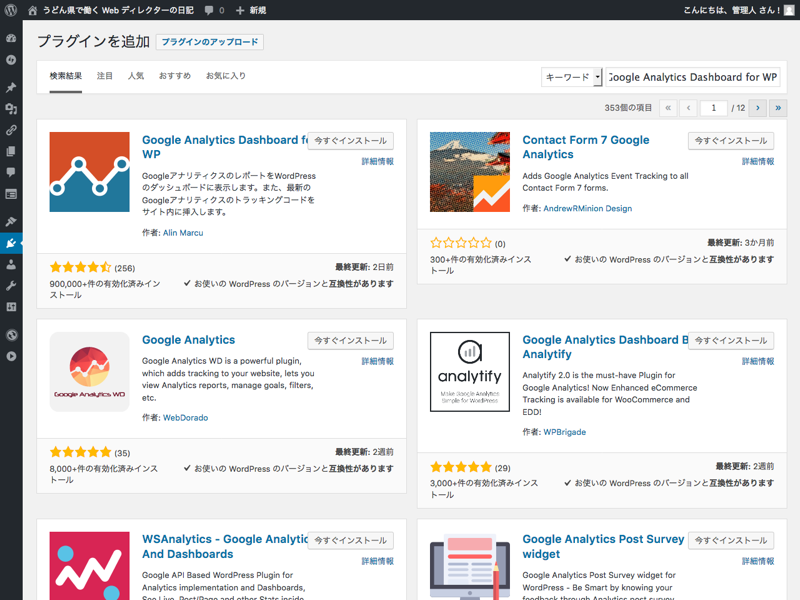Open the Tools wrench icon in the sidebar
Screen dimensions: 800x600
11,286
